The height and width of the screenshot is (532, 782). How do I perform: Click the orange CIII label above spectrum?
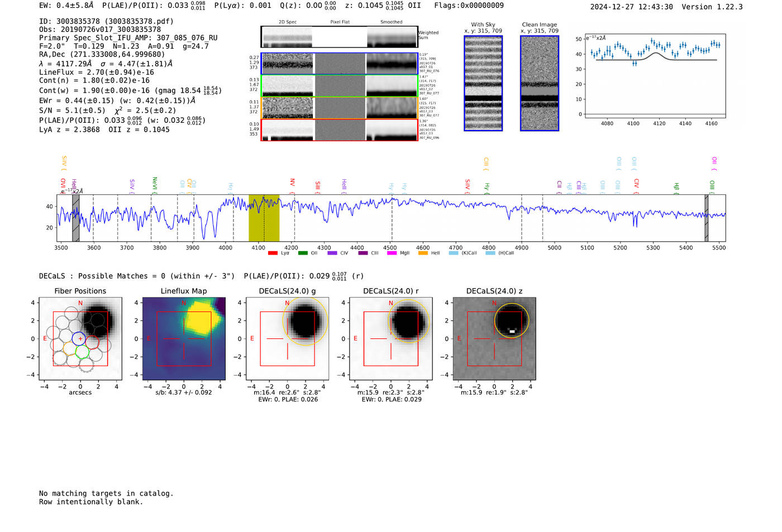[x=486, y=164]
